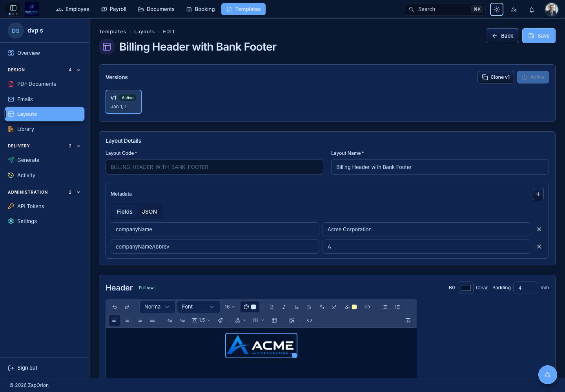Toggle superscript formatting

point(334,307)
